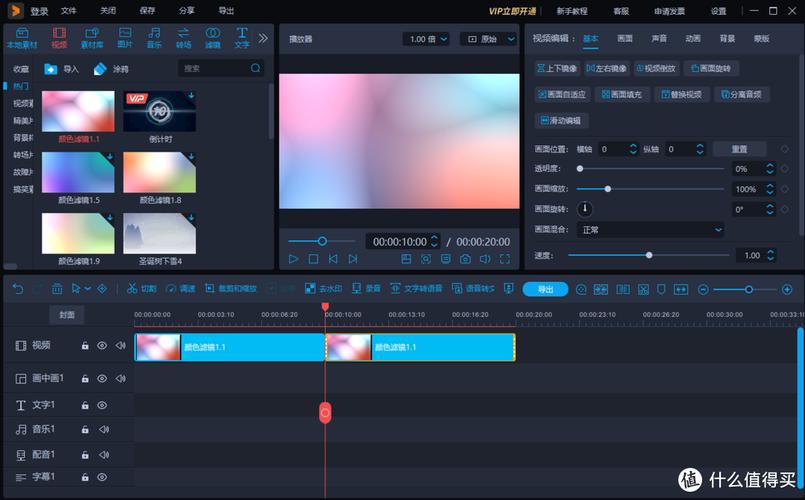The image size is (805, 500).
Task: Click the blue 导出 (Export) button
Action: pyautogui.click(x=545, y=289)
